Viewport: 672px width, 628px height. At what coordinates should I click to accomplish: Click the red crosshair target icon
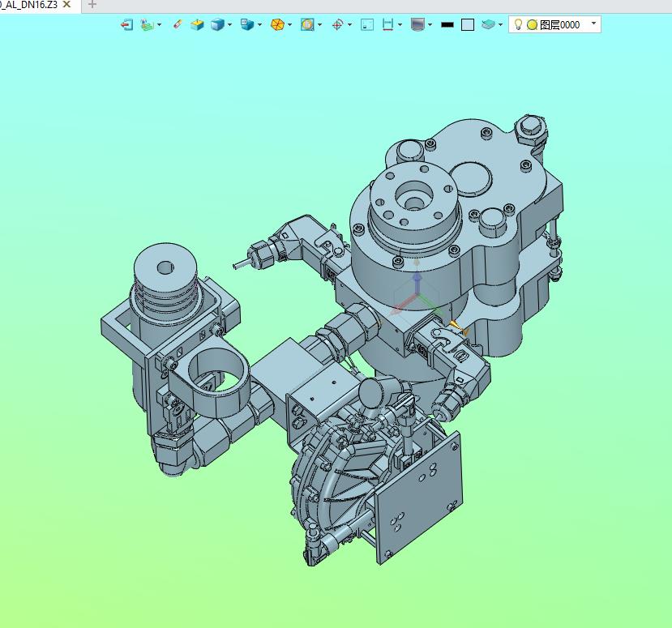tap(338, 25)
